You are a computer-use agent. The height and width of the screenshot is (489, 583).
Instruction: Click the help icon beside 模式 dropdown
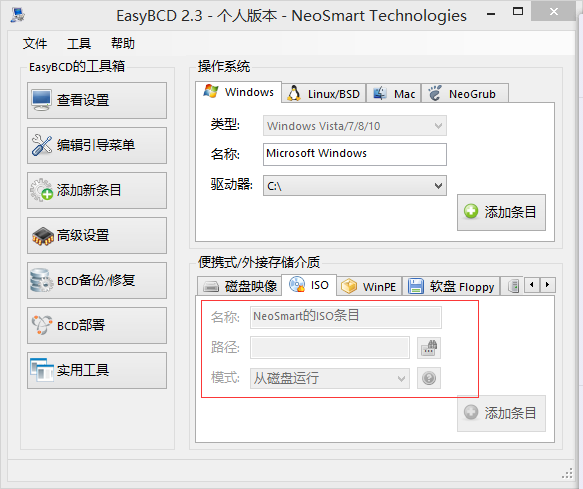[x=429, y=378]
